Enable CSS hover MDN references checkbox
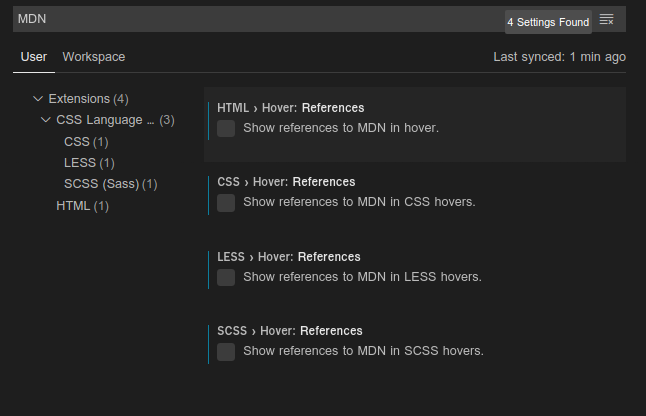646x416 pixels. point(226,203)
